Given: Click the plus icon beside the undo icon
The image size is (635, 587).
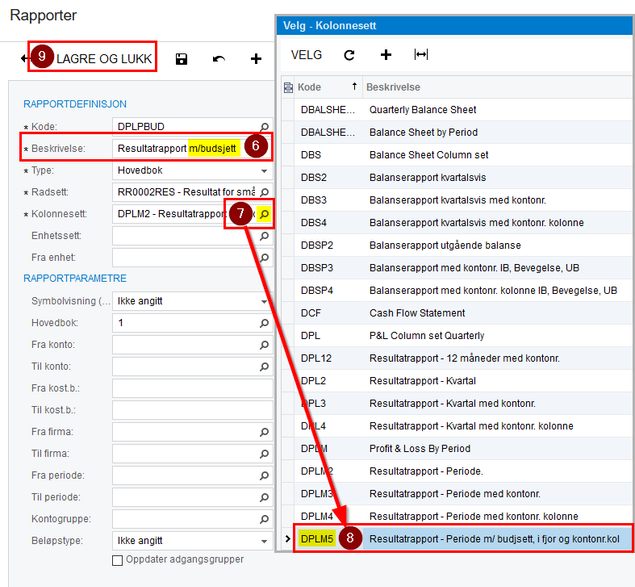Looking at the screenshot, I should (256, 59).
